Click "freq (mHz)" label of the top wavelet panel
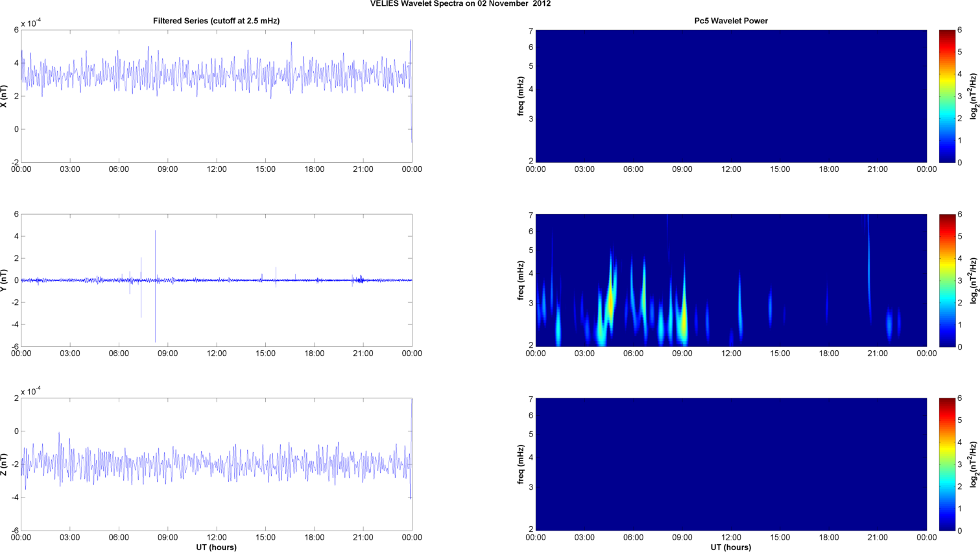This screenshot has width=980, height=552. (x=521, y=96)
